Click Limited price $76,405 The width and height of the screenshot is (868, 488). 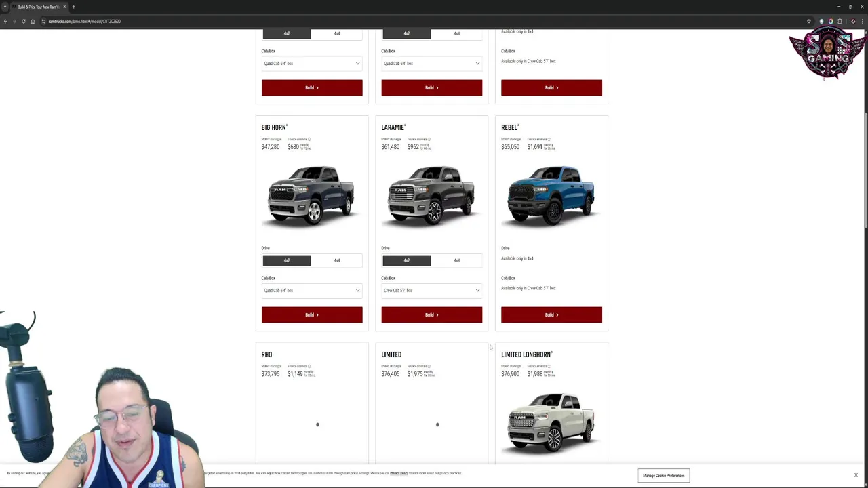tap(390, 374)
